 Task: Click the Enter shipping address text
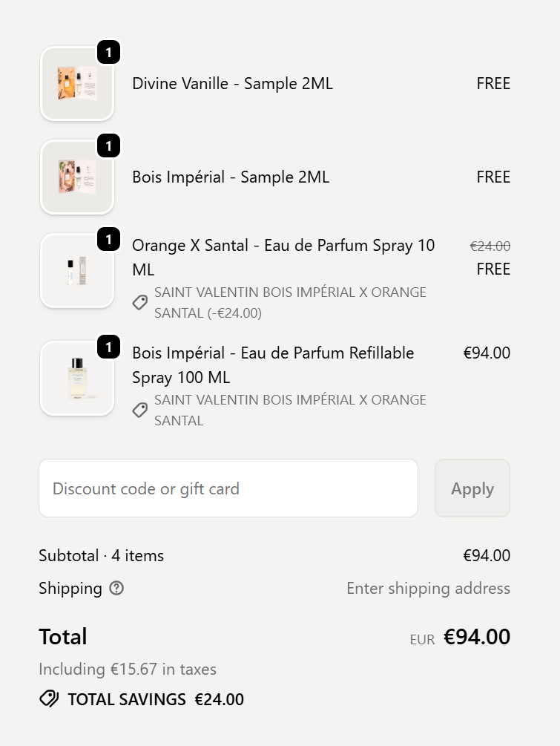coord(428,589)
